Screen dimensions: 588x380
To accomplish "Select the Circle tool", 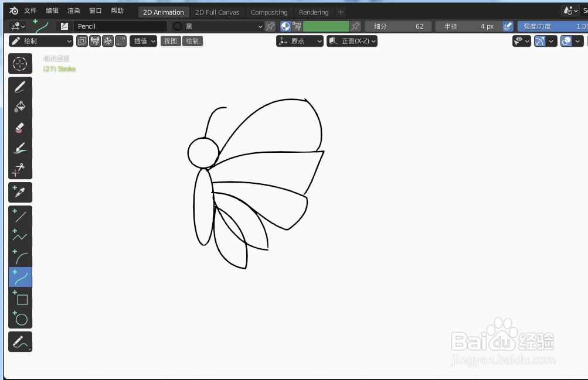I will point(21,318).
